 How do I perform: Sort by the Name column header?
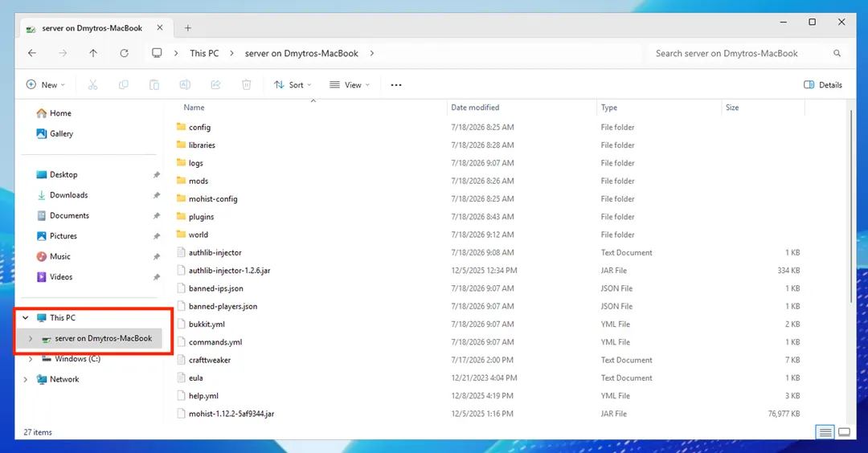pos(194,108)
